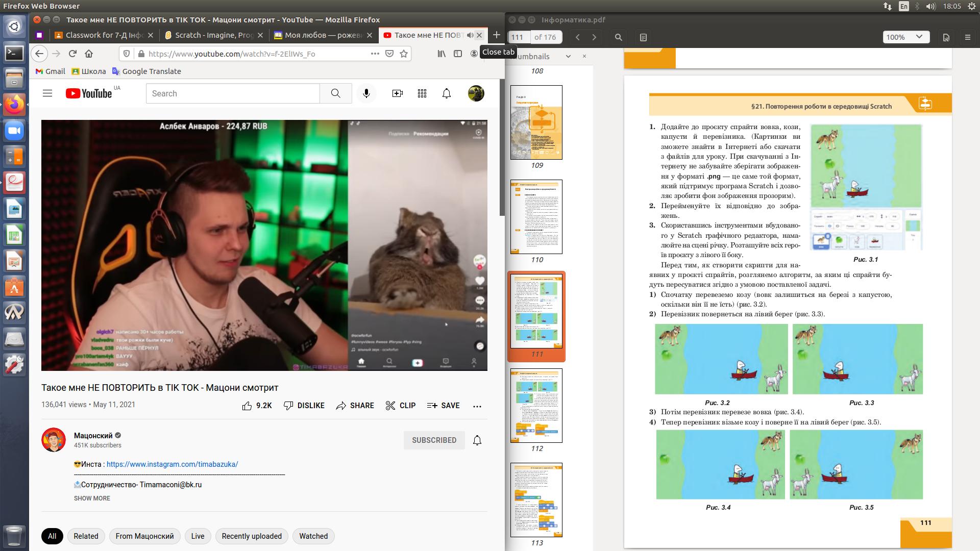Like the video with thumbs up
Screen dimensions: 980x551
click(x=247, y=406)
